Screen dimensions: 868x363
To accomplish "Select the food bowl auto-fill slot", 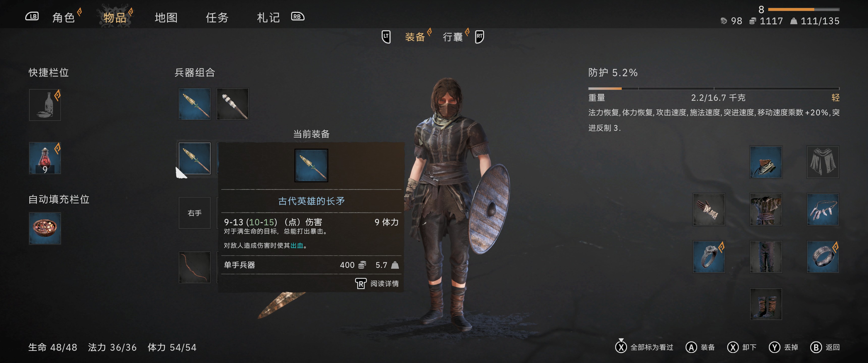I will [45, 228].
